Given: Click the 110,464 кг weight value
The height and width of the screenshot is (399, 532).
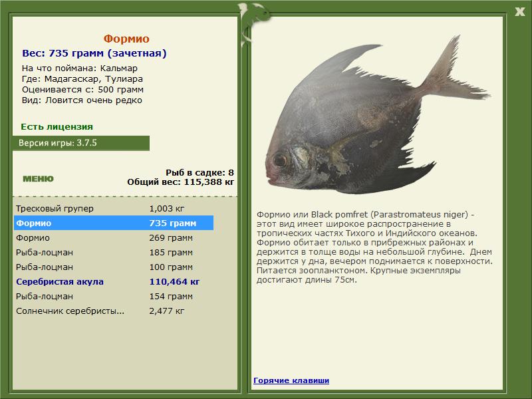Looking at the screenshot, I should coord(174,281).
